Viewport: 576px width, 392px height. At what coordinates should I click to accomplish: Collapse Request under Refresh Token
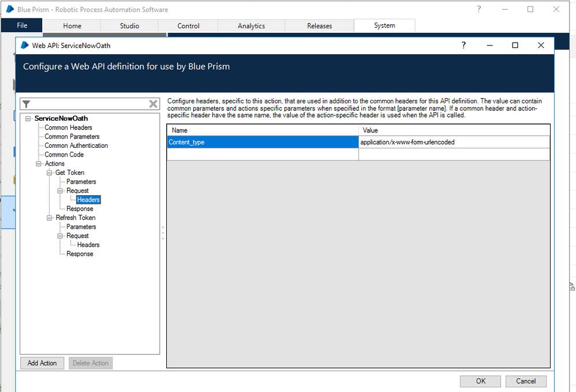[x=60, y=236]
